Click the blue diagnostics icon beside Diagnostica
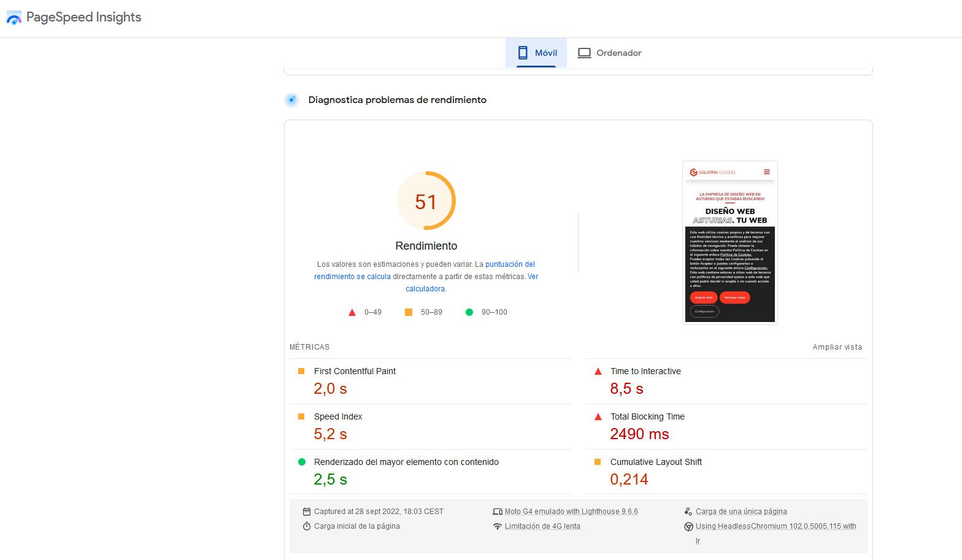This screenshot has height=560, width=962. pos(291,99)
